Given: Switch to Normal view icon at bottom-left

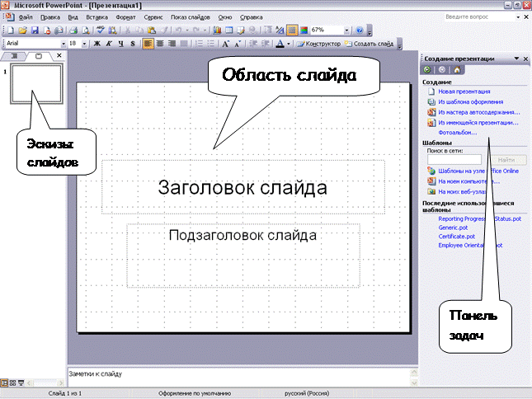Looking at the screenshot, I should click(4, 383).
